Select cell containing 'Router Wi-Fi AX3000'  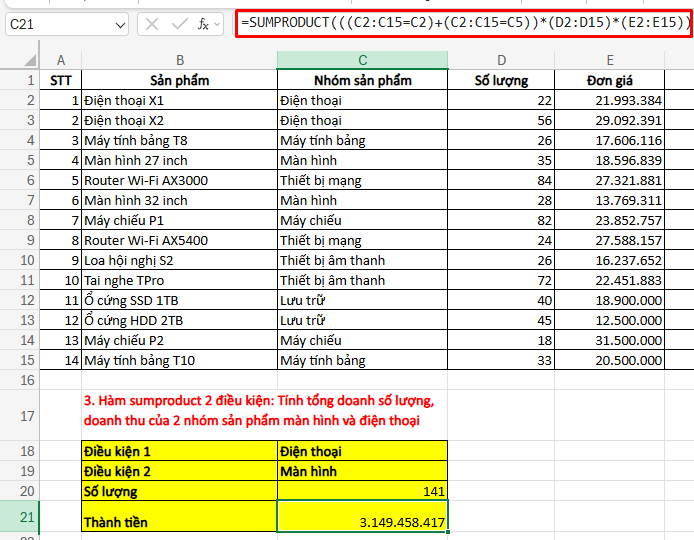point(179,180)
